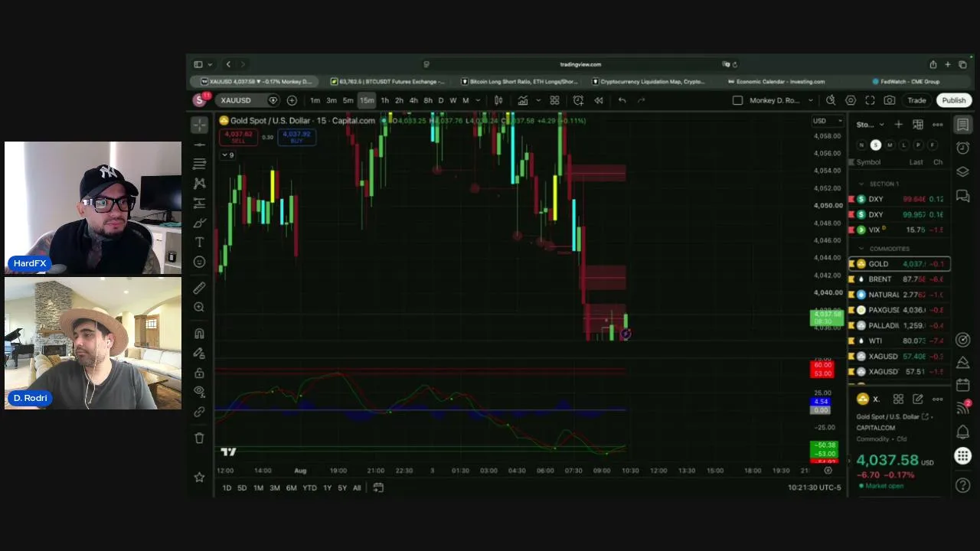Add a symbol to the watchlist
The image size is (980, 551).
tap(898, 125)
